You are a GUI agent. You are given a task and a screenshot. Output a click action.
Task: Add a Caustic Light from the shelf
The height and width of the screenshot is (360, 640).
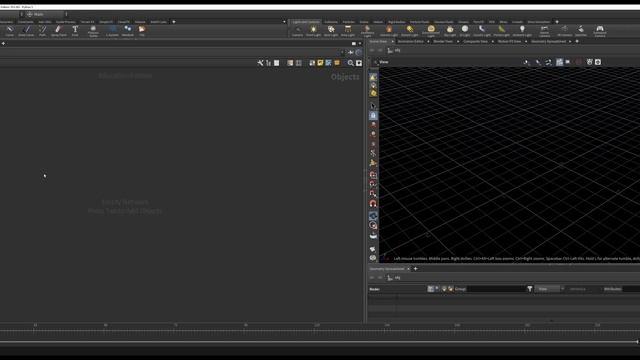(x=482, y=31)
